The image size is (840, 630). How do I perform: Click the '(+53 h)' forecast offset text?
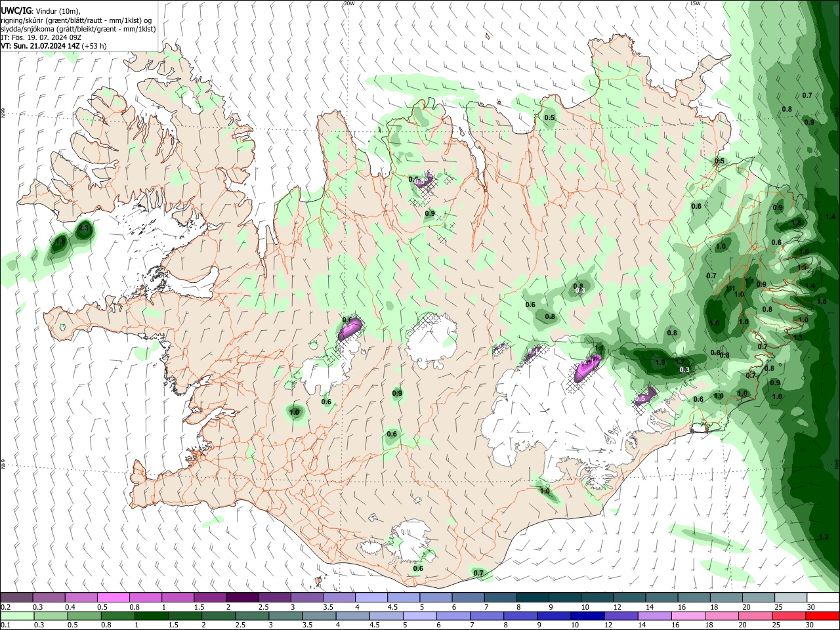click(x=94, y=46)
